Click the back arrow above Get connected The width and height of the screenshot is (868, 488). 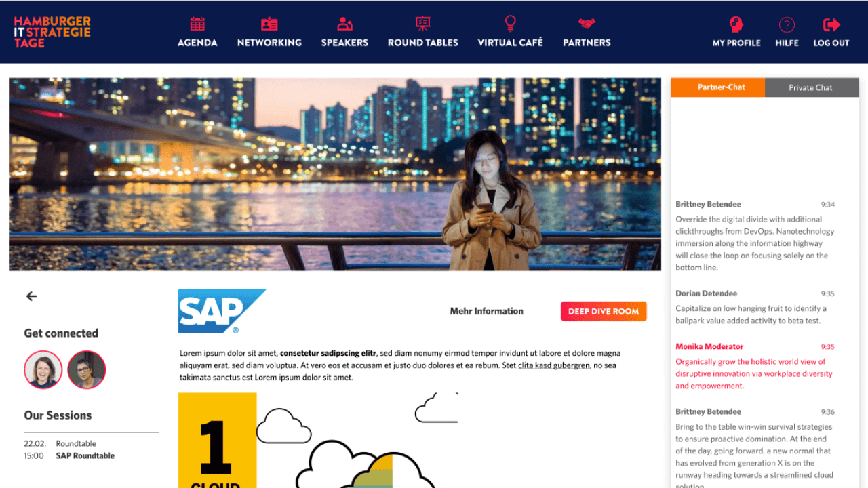point(31,296)
